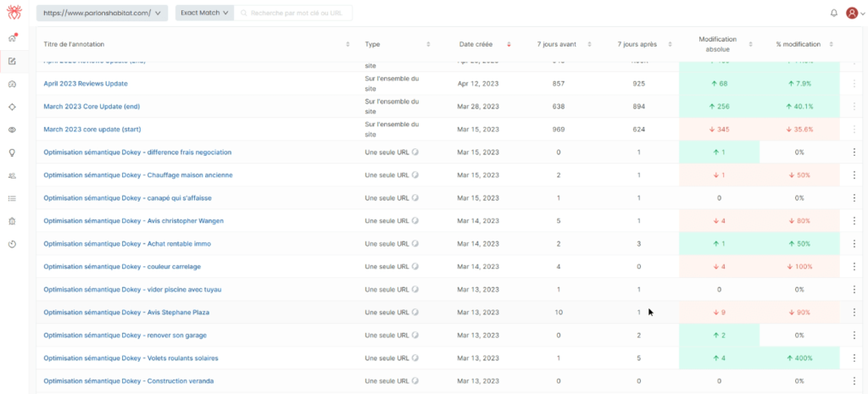The width and height of the screenshot is (868, 394).
Task: Open Volets roulants solaires annotation link
Action: click(131, 358)
